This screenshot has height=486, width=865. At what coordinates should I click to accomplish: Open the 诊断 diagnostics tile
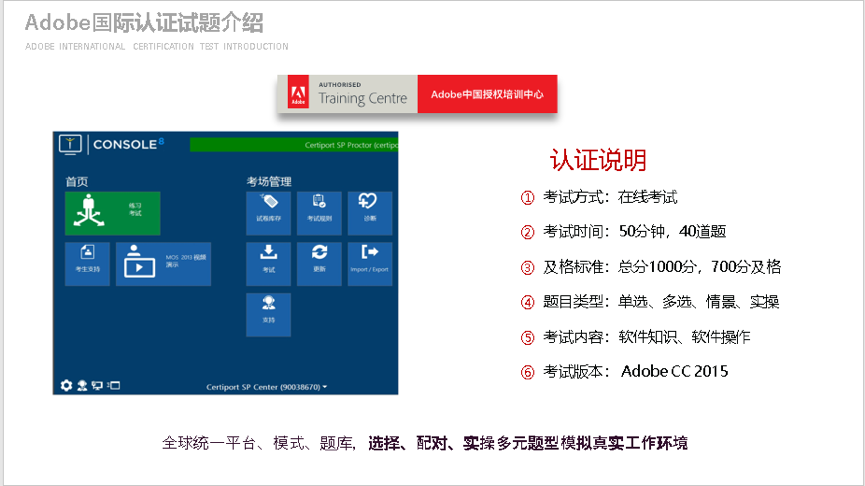[x=370, y=213]
